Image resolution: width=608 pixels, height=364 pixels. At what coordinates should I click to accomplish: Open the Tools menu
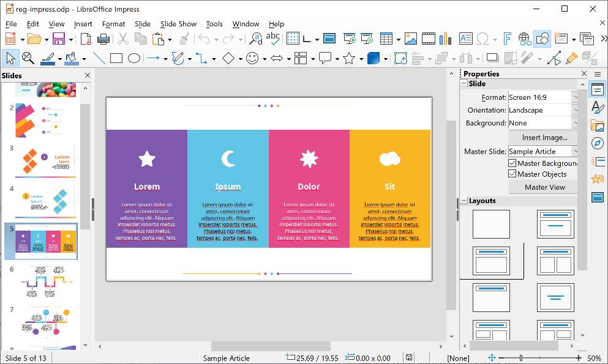coord(214,24)
